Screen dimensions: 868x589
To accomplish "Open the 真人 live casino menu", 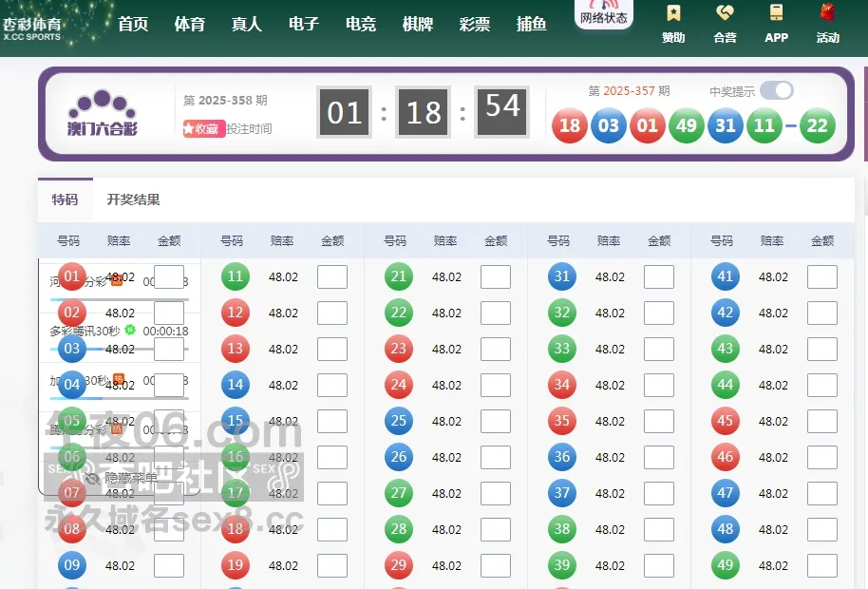I will [x=247, y=24].
